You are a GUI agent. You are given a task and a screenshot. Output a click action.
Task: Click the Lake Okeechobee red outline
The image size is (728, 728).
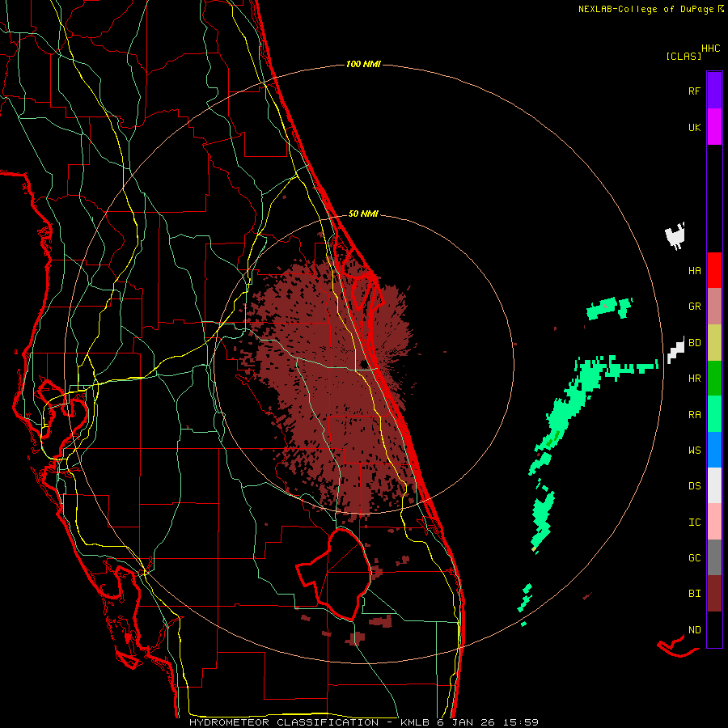334,574
